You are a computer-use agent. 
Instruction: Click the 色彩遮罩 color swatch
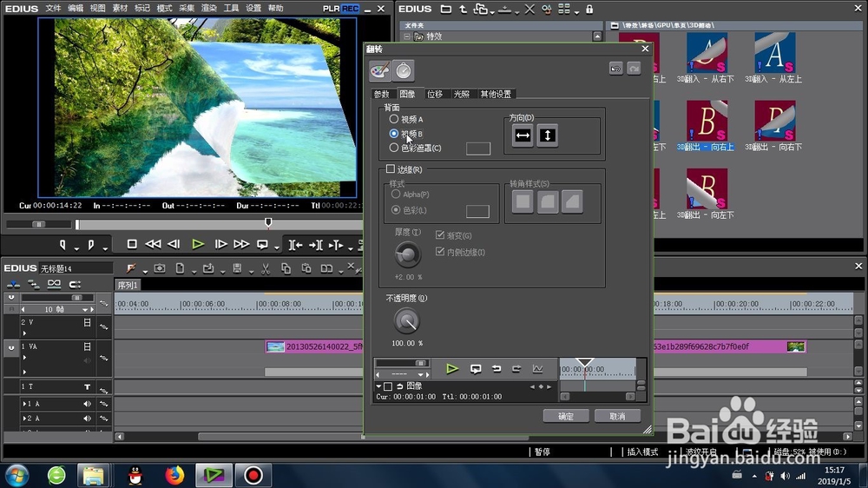[477, 148]
